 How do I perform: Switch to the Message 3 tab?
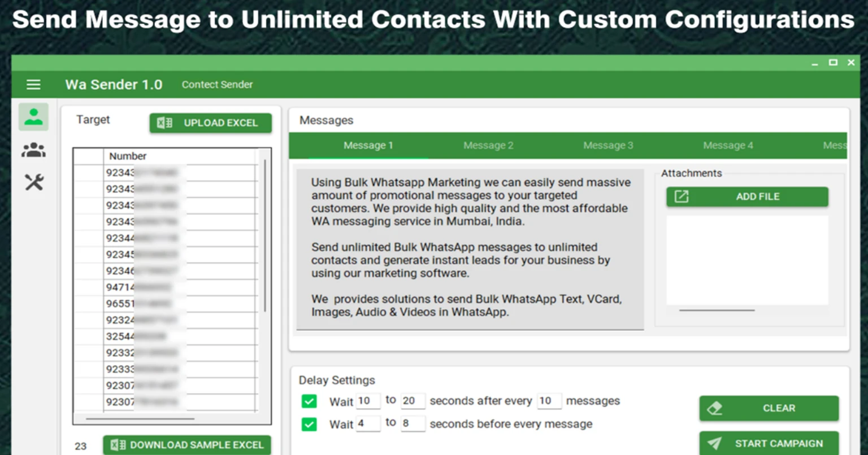(x=608, y=146)
